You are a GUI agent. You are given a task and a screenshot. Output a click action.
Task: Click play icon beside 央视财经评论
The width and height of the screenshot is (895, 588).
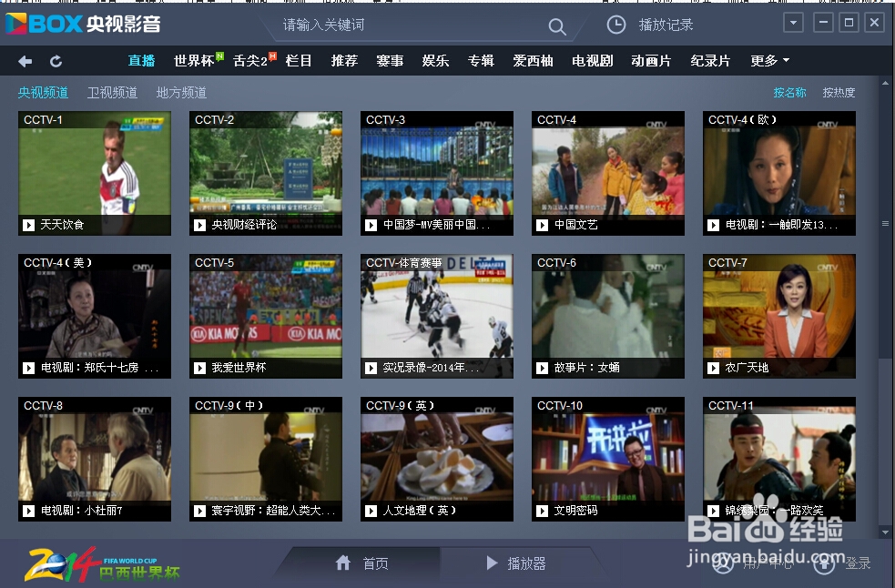coord(199,225)
